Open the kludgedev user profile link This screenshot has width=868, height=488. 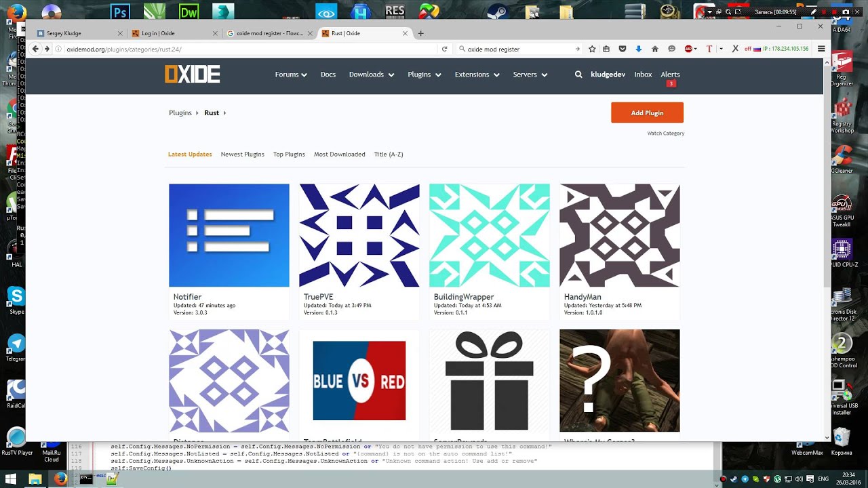(608, 75)
